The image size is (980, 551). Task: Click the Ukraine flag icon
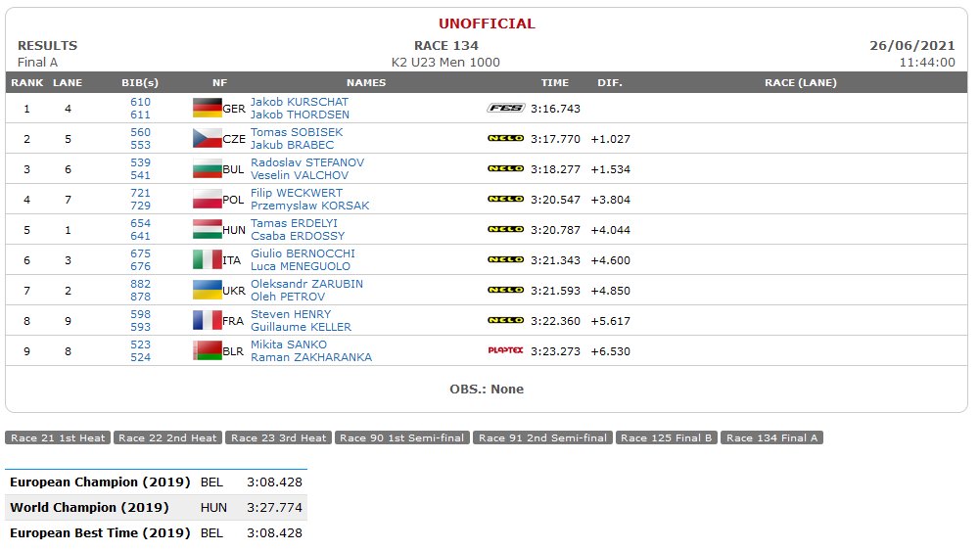tap(207, 290)
